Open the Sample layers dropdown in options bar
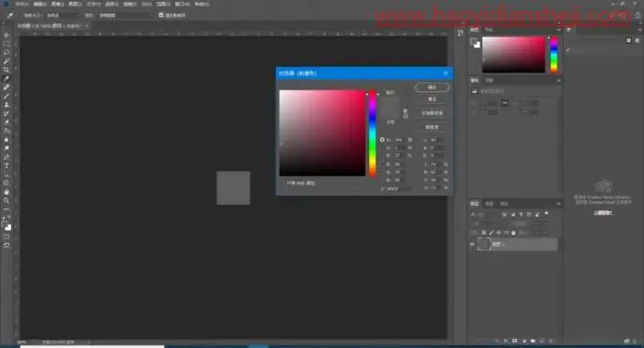Image resolution: width=644 pixels, height=348 pixels. [x=125, y=16]
